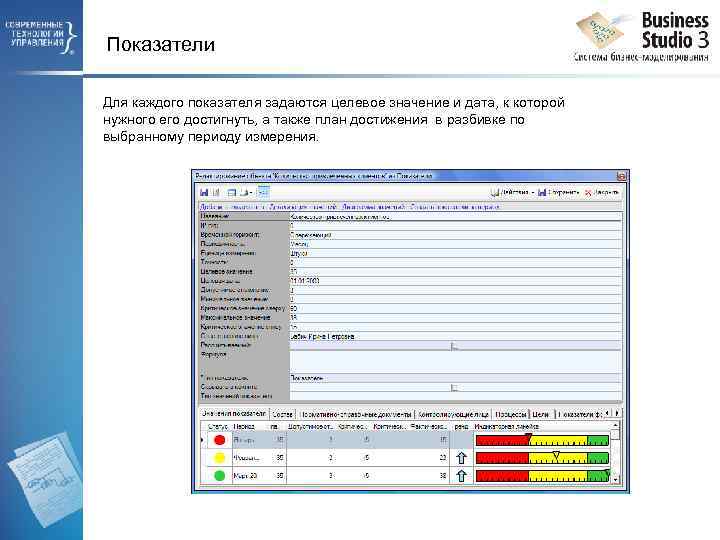This screenshot has width=720, height=540.
Task: Click the indicator gauge bar in the Март row
Action: click(x=542, y=476)
